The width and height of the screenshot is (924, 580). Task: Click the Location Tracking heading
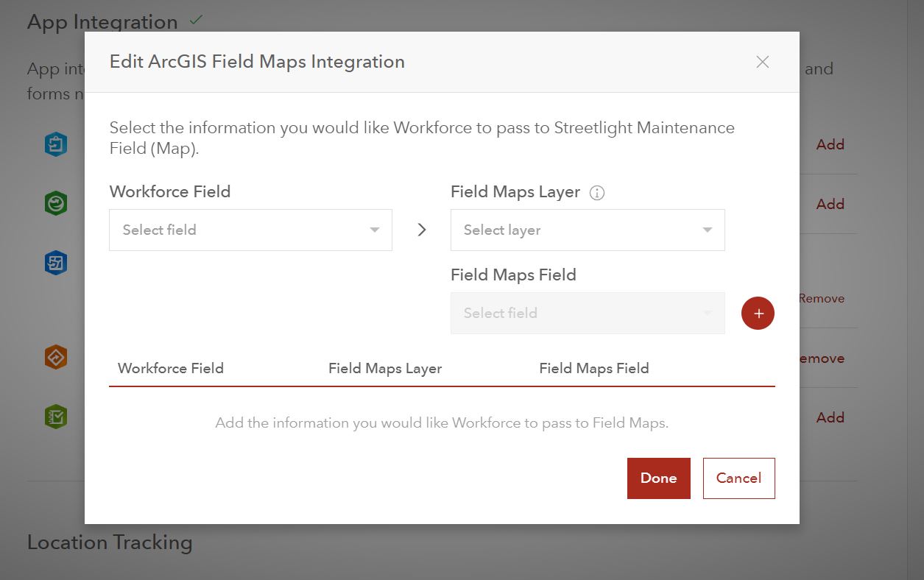click(109, 542)
